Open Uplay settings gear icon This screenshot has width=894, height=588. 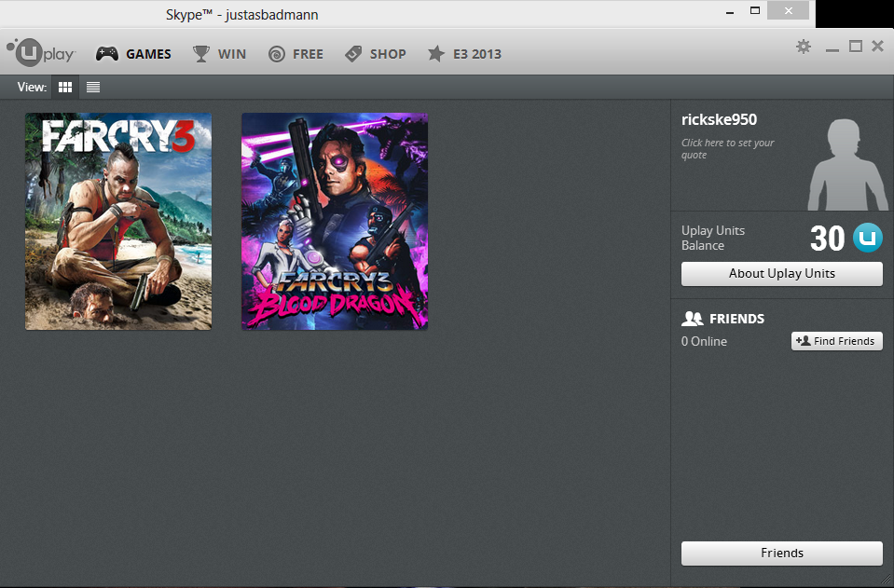coord(804,47)
